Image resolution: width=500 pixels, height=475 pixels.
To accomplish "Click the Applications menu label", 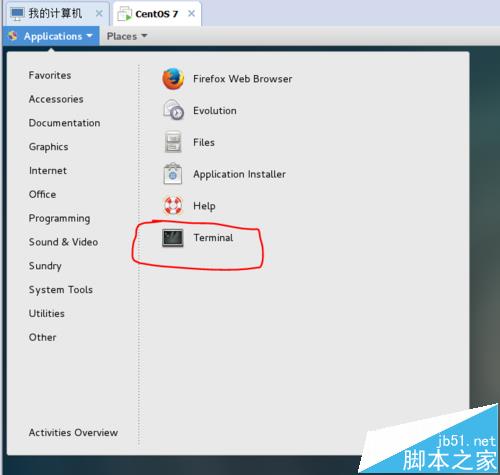I will 53,36.
